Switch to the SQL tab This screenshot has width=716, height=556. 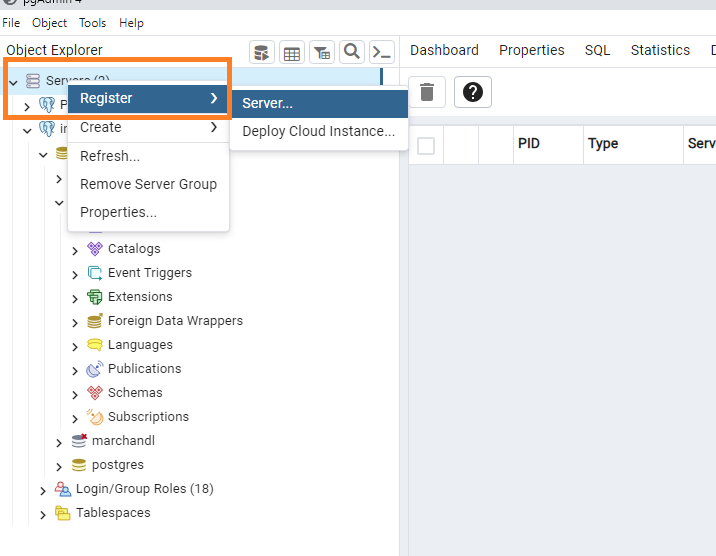(597, 50)
